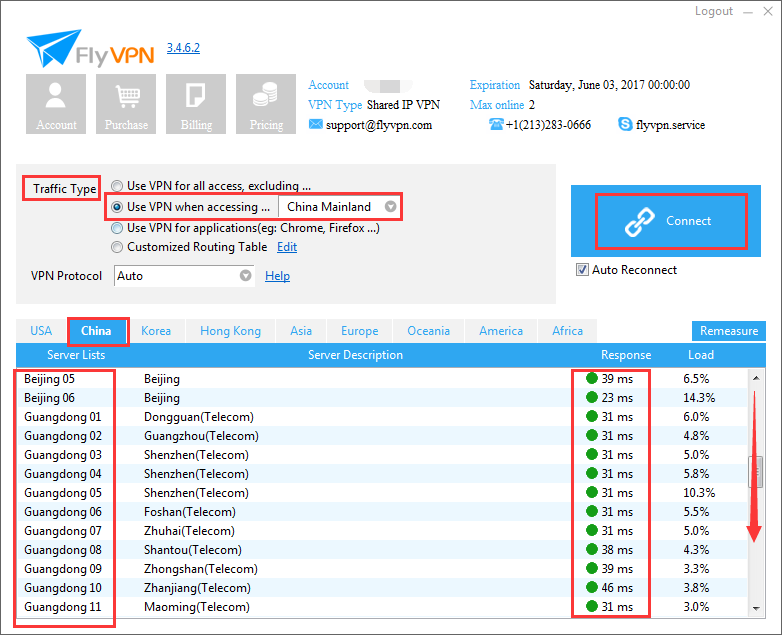Switch to the China server tab
Viewport: 782px width, 635px height.
97,331
